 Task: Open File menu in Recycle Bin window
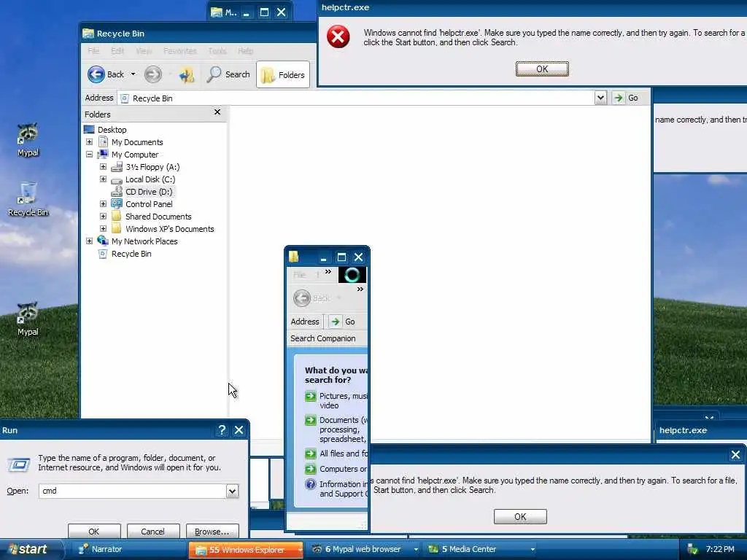click(x=93, y=50)
